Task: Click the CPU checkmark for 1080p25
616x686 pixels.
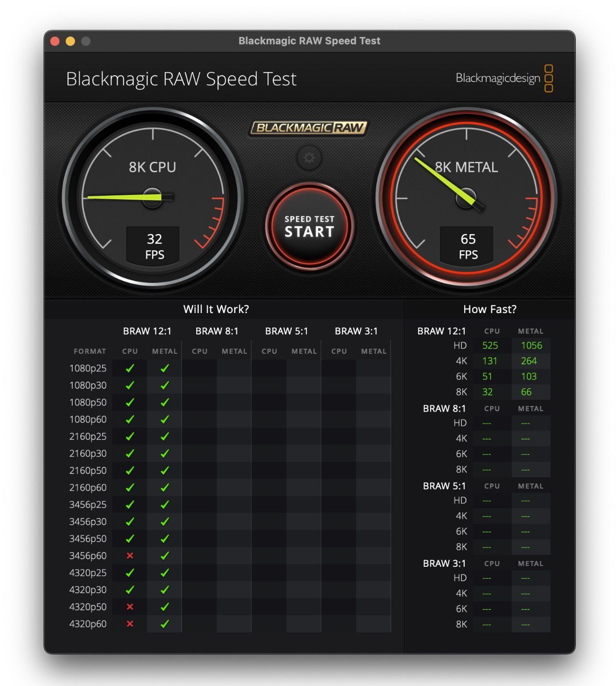Action: tap(130, 368)
